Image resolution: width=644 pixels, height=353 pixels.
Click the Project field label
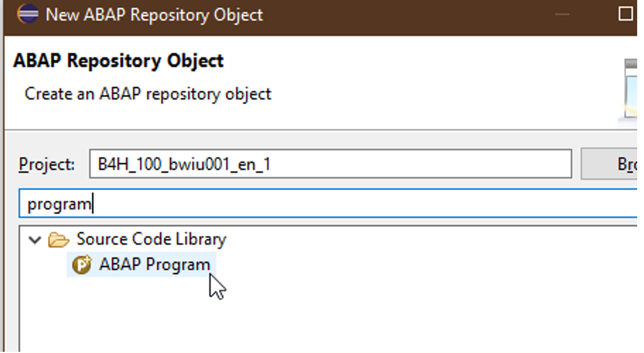point(46,165)
